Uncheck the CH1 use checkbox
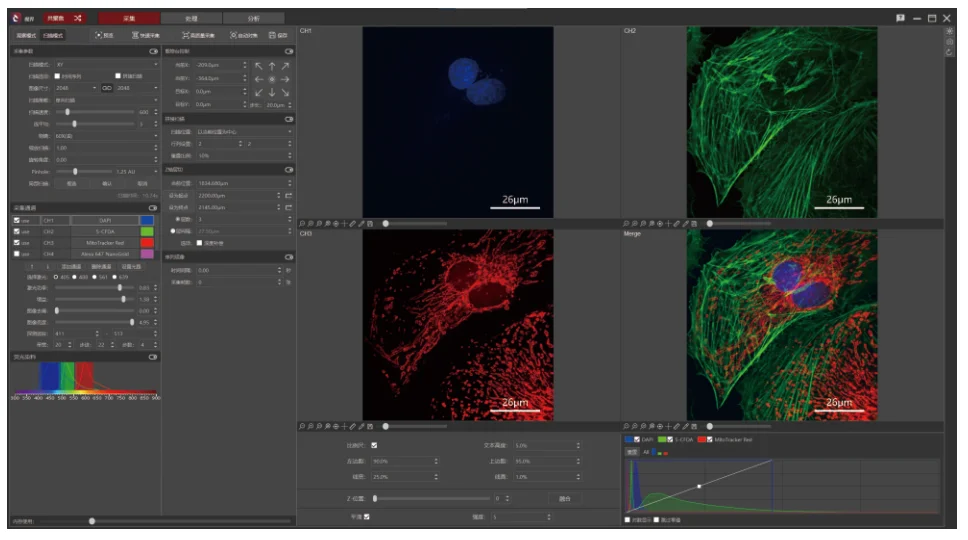 click(17, 220)
